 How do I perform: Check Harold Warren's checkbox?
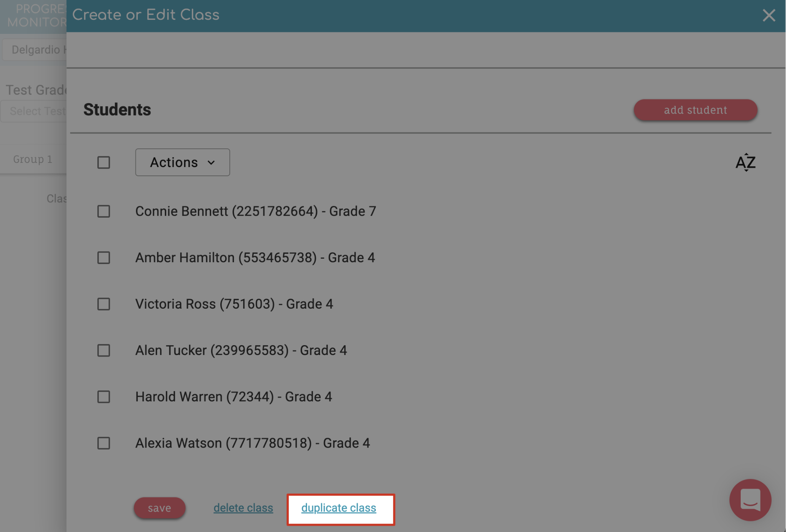click(103, 397)
